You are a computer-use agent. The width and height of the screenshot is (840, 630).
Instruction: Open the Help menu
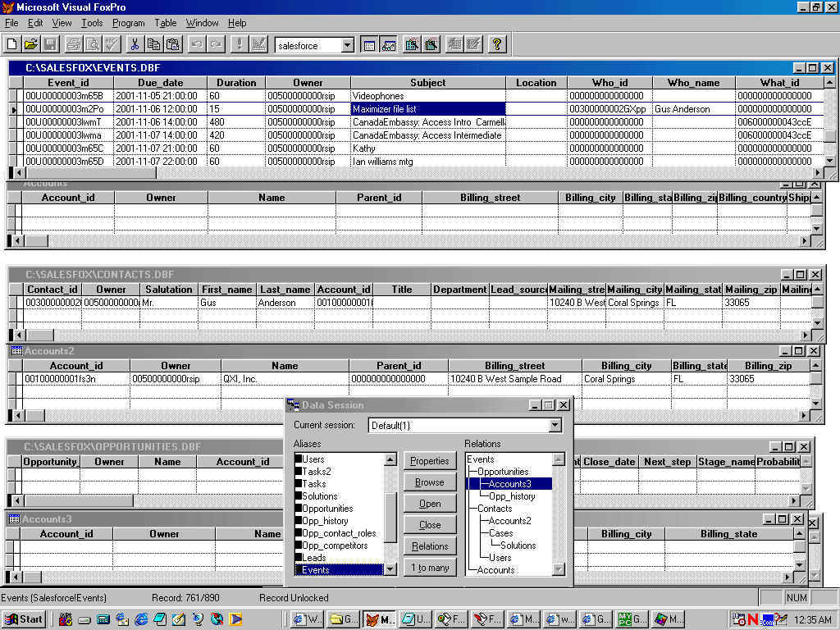point(237,23)
